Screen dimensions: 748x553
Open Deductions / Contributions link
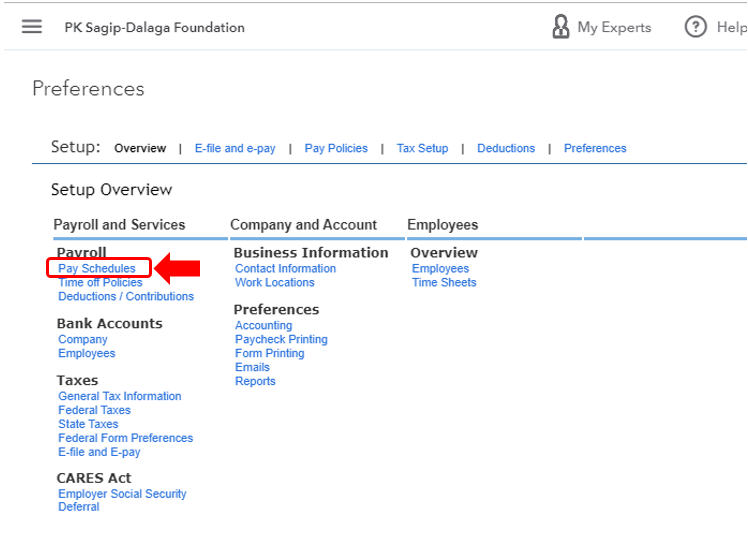click(126, 296)
